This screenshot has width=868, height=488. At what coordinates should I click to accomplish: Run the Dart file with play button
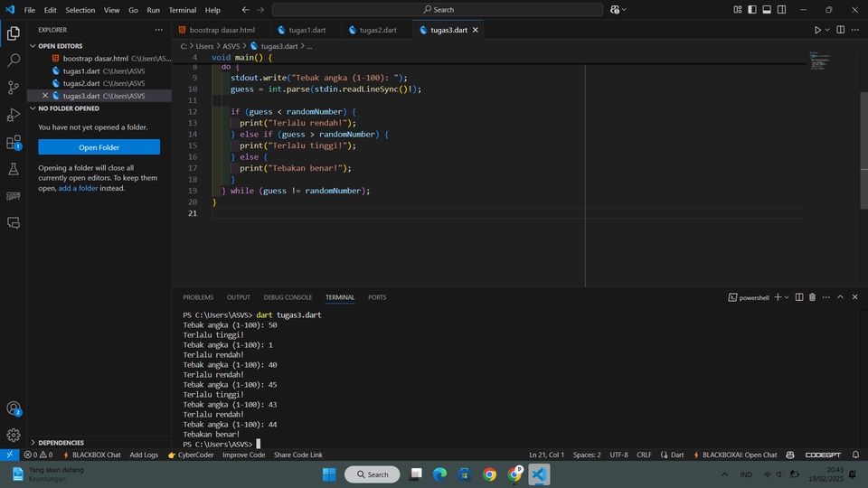pos(817,30)
